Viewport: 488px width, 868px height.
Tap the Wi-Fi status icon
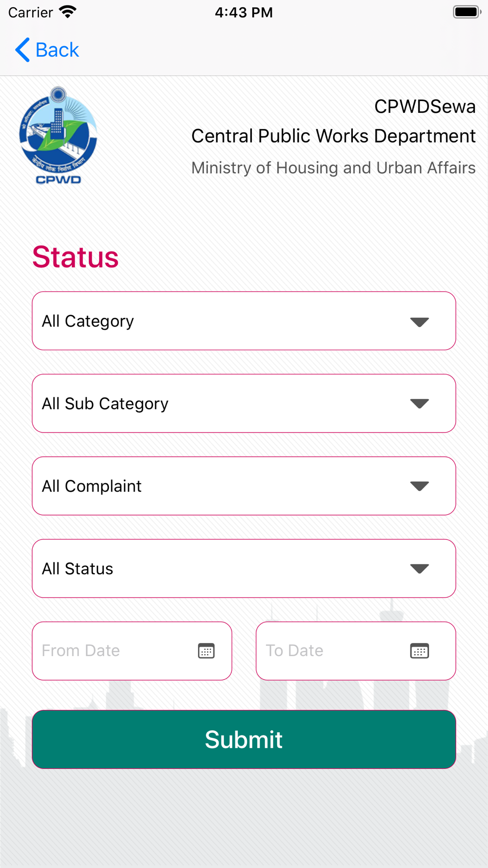pos(67,12)
